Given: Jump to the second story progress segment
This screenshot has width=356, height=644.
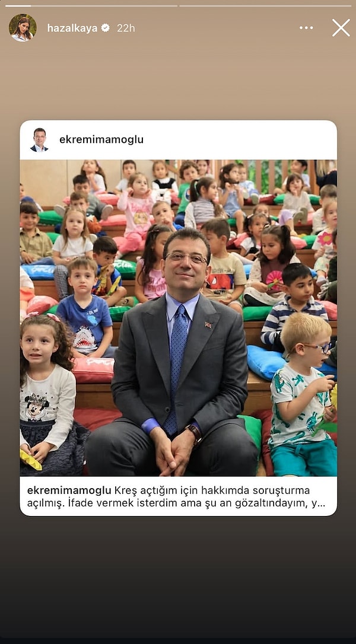Looking at the screenshot, I should click(x=265, y=6).
